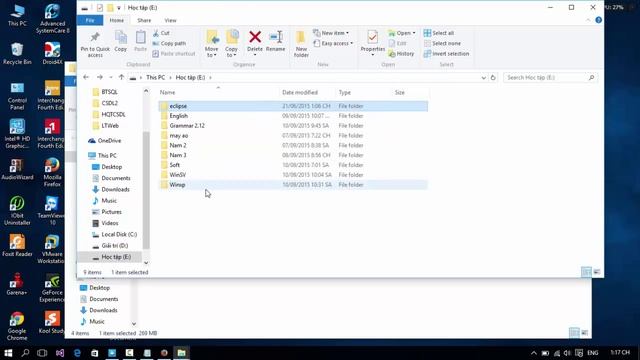Click Invert selection

point(446,53)
